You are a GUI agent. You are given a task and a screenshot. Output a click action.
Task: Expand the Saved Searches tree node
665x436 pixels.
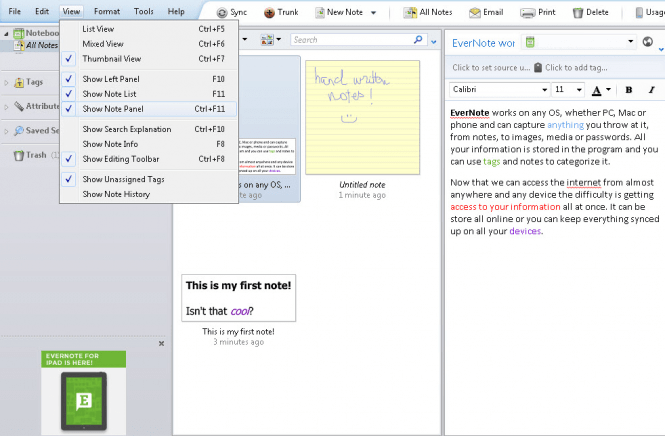pos(6,131)
